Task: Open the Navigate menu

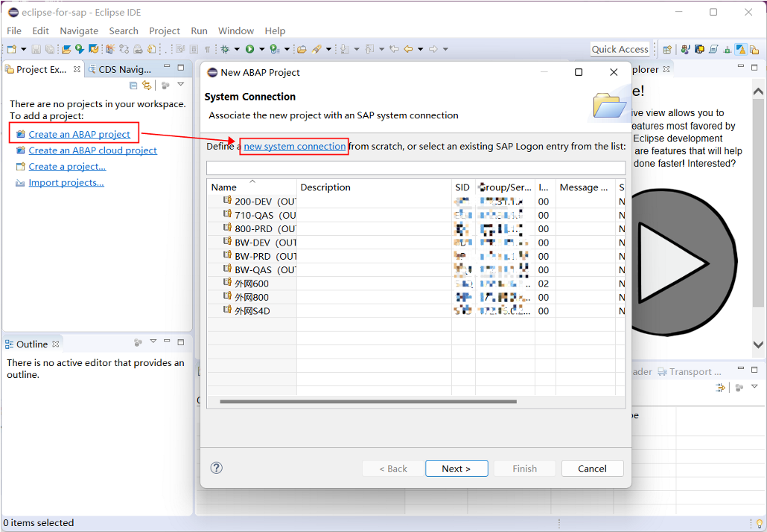Action: tap(79, 31)
